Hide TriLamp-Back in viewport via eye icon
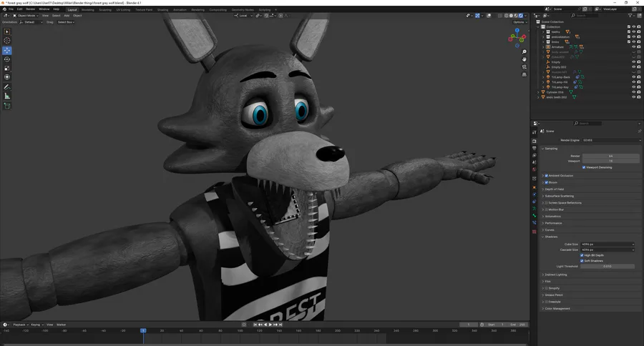This screenshot has height=346, width=644. [x=634, y=76]
